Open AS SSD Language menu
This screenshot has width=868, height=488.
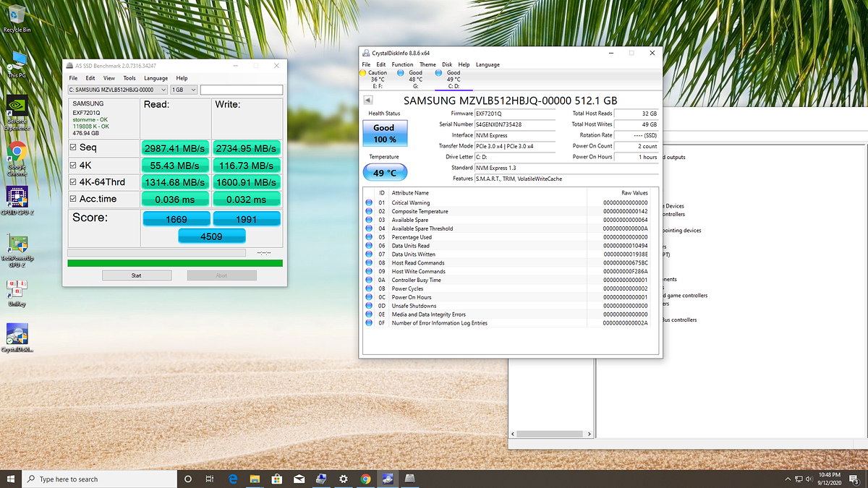156,78
